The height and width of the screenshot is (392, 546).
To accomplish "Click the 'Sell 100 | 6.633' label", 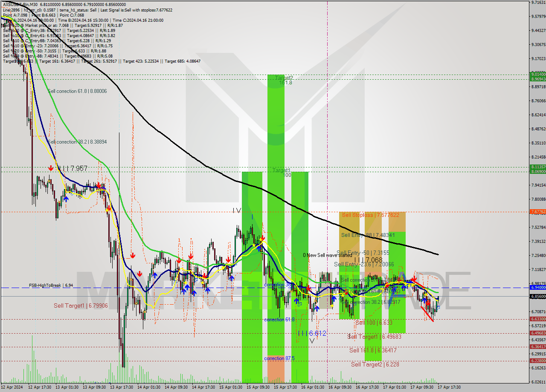I will 374,323.
